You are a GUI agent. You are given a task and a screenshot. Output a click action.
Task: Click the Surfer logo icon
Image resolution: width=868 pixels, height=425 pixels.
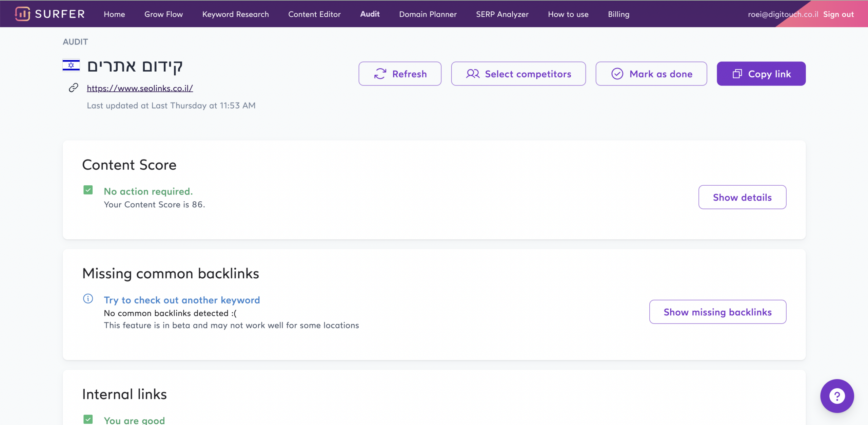(22, 14)
